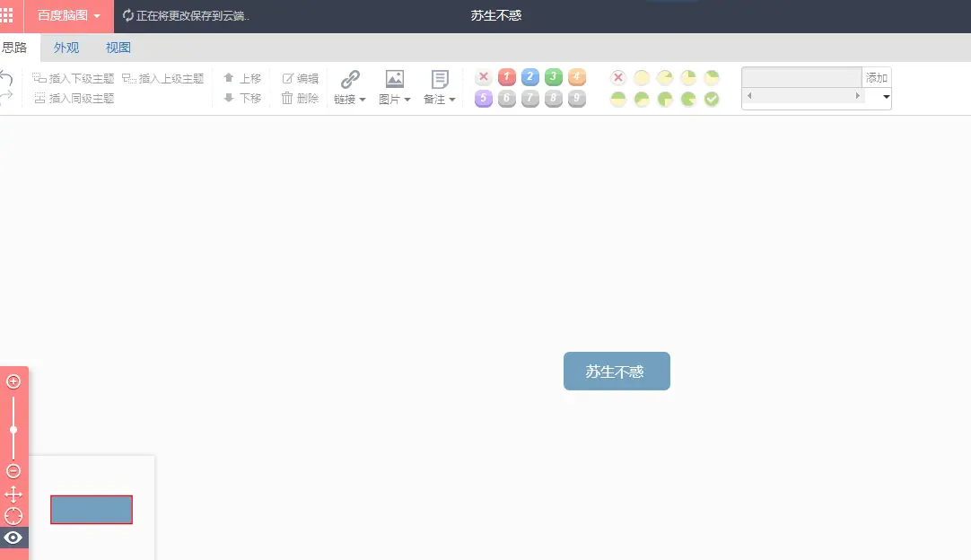Click the redo arrow icon
Screen dimensions: 971x560
coord(6,97)
